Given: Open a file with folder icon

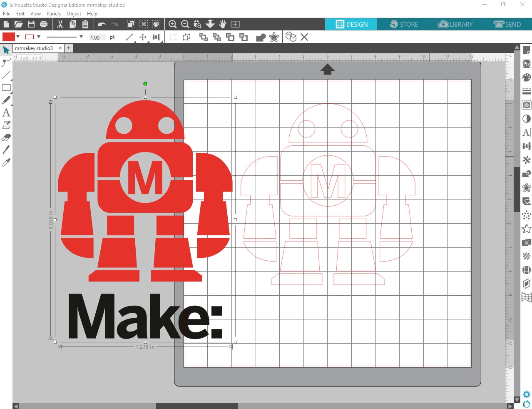Looking at the screenshot, I should [x=18, y=24].
